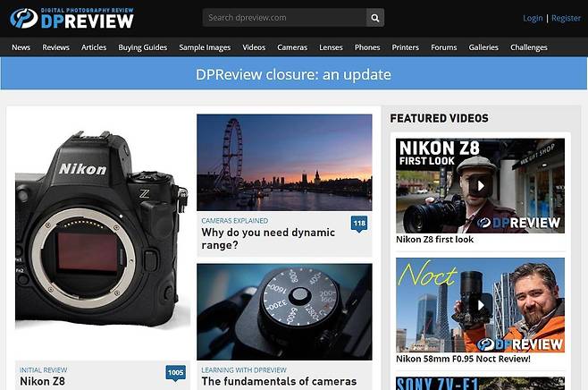Image resolution: width=588 pixels, height=390 pixels.
Task: Open the Reviews menu
Action: (56, 47)
